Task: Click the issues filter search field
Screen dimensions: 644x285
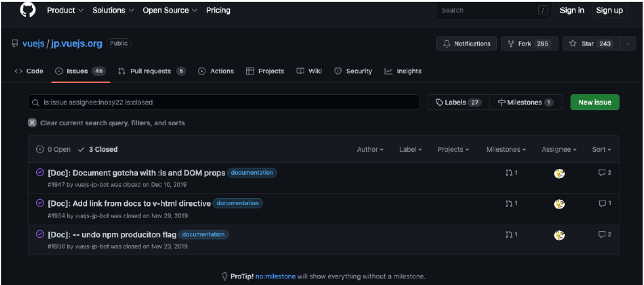Action: pyautogui.click(x=224, y=102)
